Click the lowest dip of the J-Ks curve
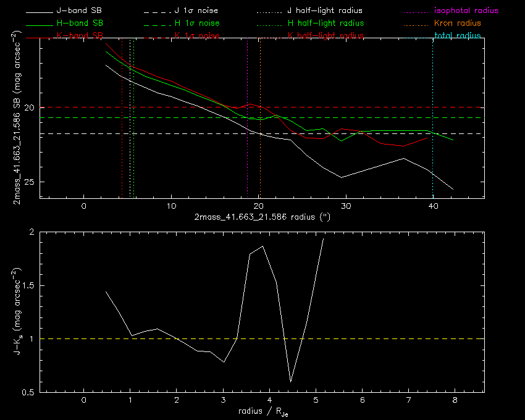The width and height of the screenshot is (525, 420). pyautogui.click(x=290, y=381)
